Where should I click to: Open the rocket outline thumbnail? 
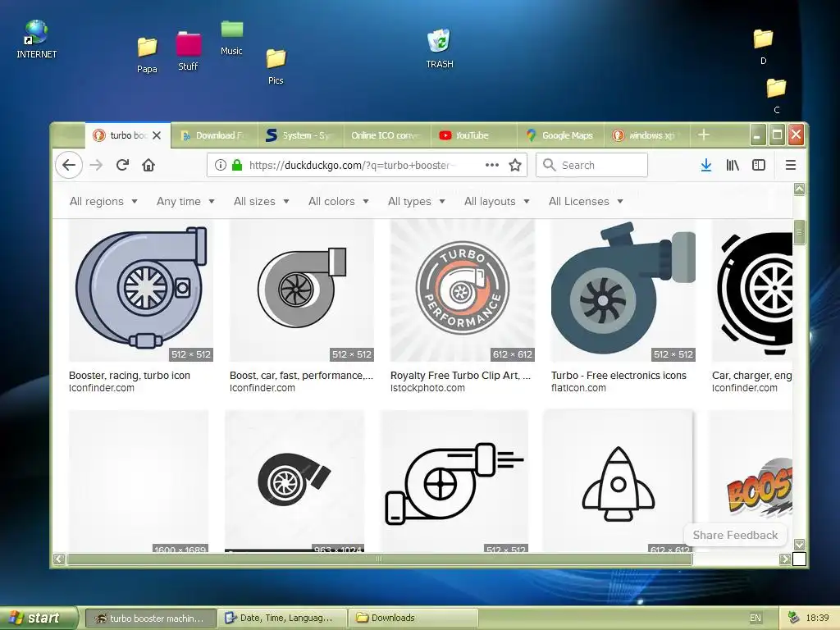tap(619, 481)
